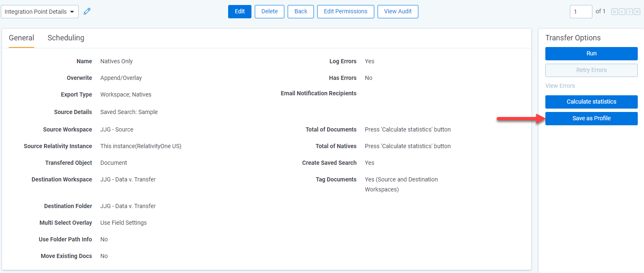Go to next record pager icon
Screen dimensions: 644x273
[629, 12]
